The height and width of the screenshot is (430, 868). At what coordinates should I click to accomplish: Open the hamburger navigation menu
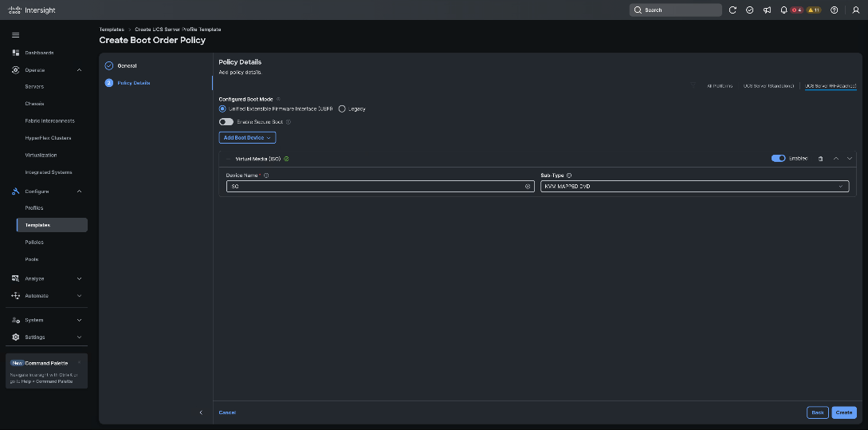(x=15, y=35)
